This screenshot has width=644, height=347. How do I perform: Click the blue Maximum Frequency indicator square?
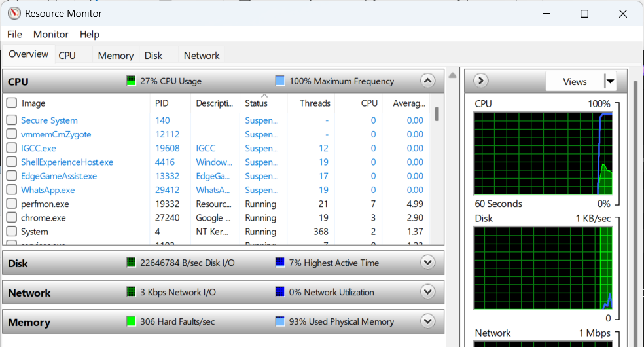[x=279, y=81]
